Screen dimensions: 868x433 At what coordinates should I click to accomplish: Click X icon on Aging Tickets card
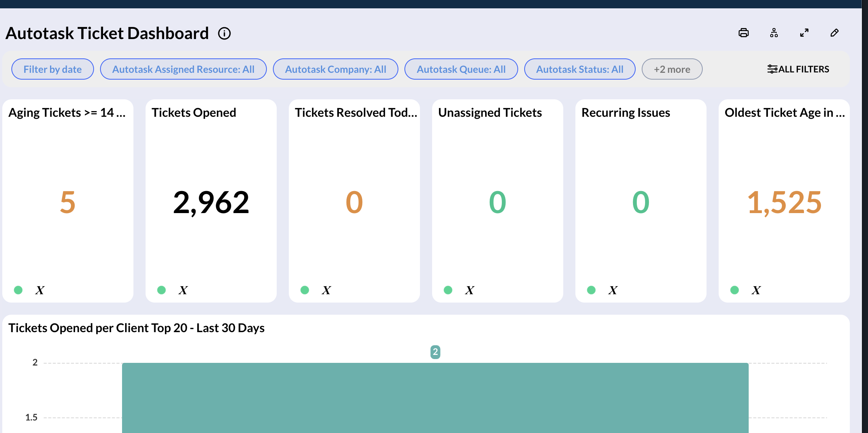[x=40, y=290]
